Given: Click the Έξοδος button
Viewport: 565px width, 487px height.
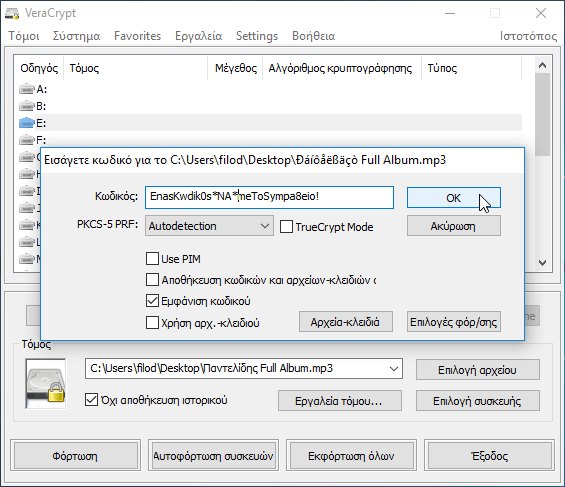Looking at the screenshot, I should click(x=489, y=455).
